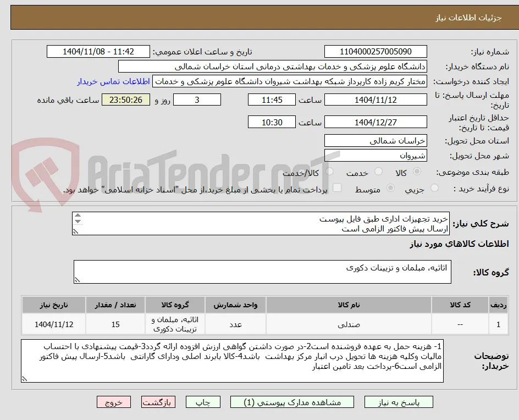Toggle the اسناد خزانه اسلامی payment checkbox
The image size is (519, 420).
click(337, 187)
